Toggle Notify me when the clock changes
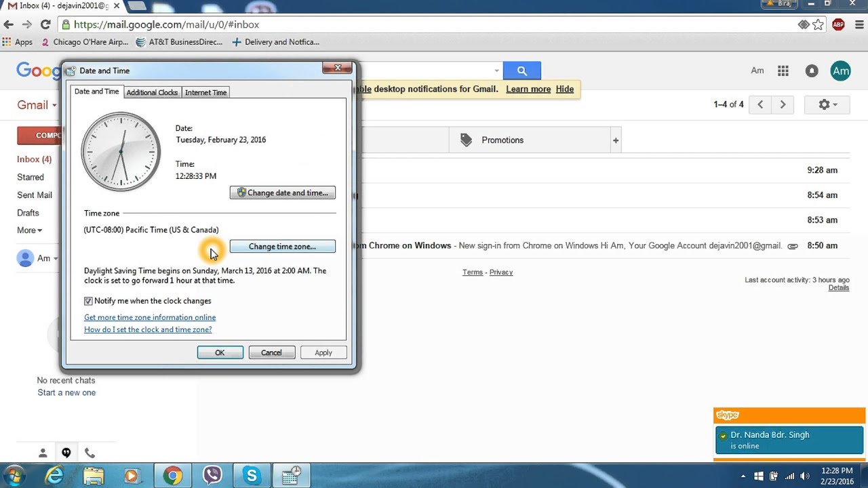Image resolution: width=868 pixels, height=488 pixels. tap(88, 301)
